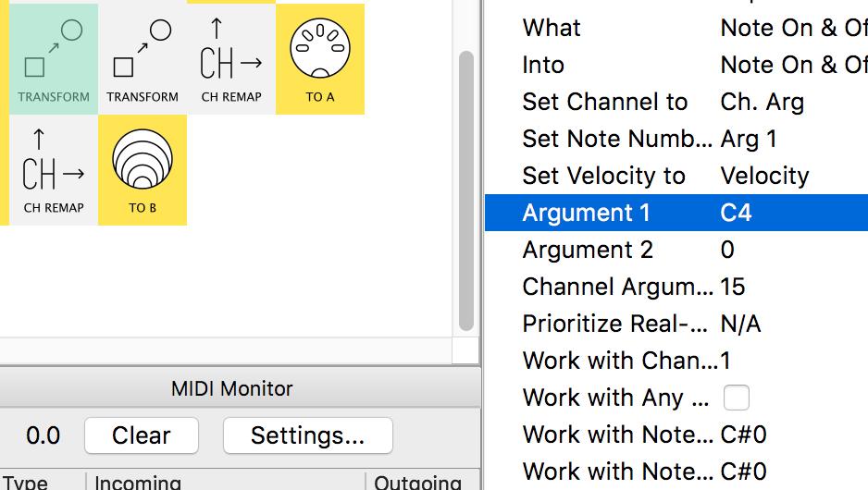
Task: Select the green highlighted TRANSFORM module
Action: pos(54,59)
